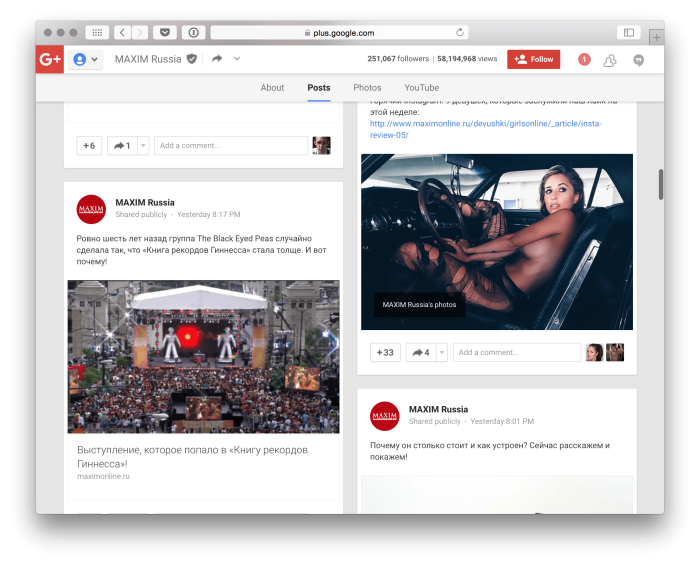The image size is (700, 565).
Task: Open the notifications badge showing 1
Action: [x=584, y=59]
